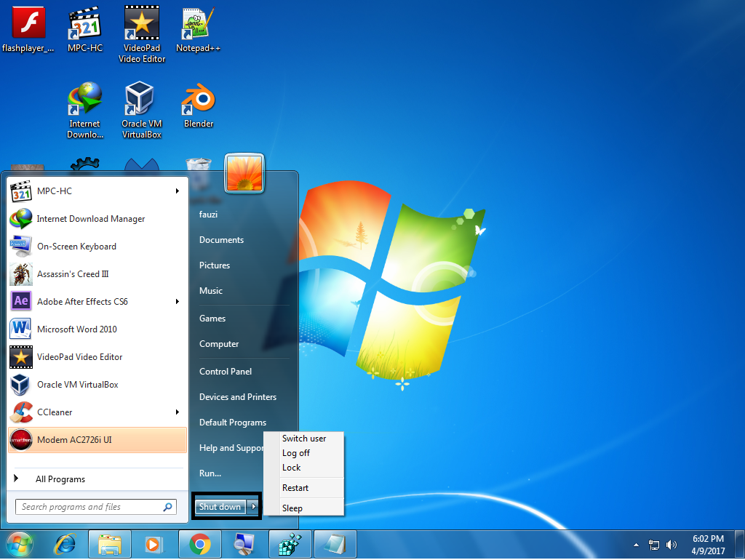The image size is (745, 560).
Task: Launch Oracle VM VirtualBox from Start menu
Action: click(x=97, y=384)
